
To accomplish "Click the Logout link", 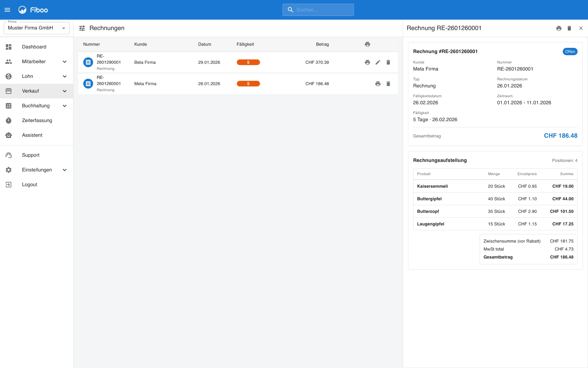I will pyautogui.click(x=29, y=185).
